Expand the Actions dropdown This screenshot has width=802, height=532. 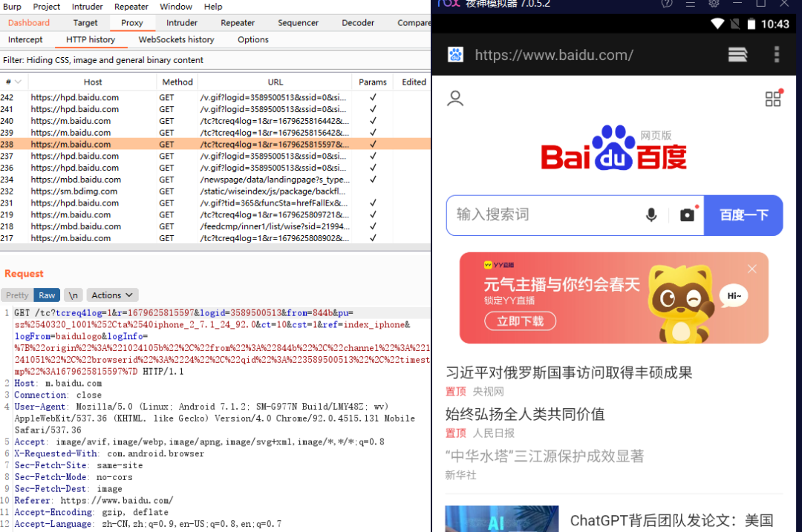click(111, 295)
